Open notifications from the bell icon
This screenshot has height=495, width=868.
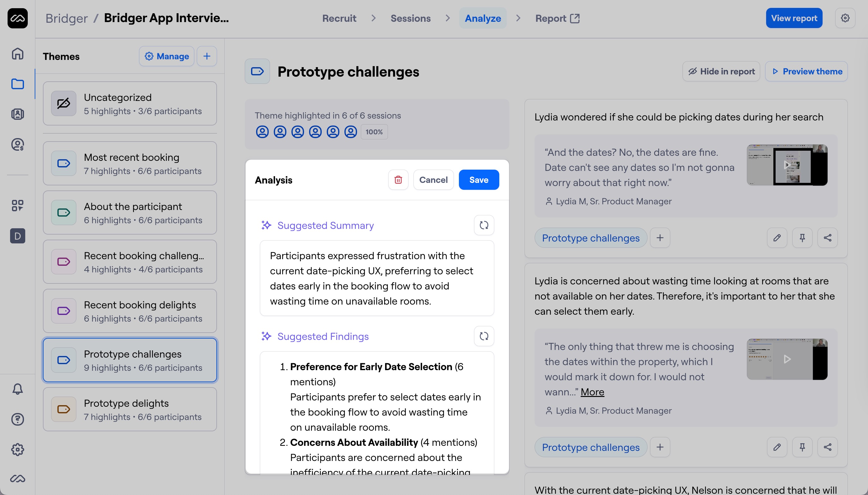[17, 388]
